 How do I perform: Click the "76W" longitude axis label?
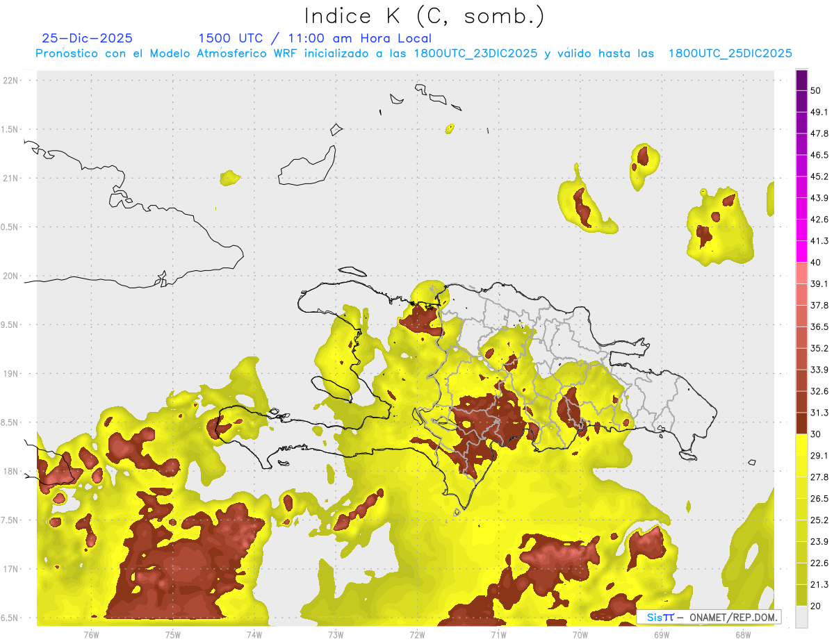[x=91, y=634]
